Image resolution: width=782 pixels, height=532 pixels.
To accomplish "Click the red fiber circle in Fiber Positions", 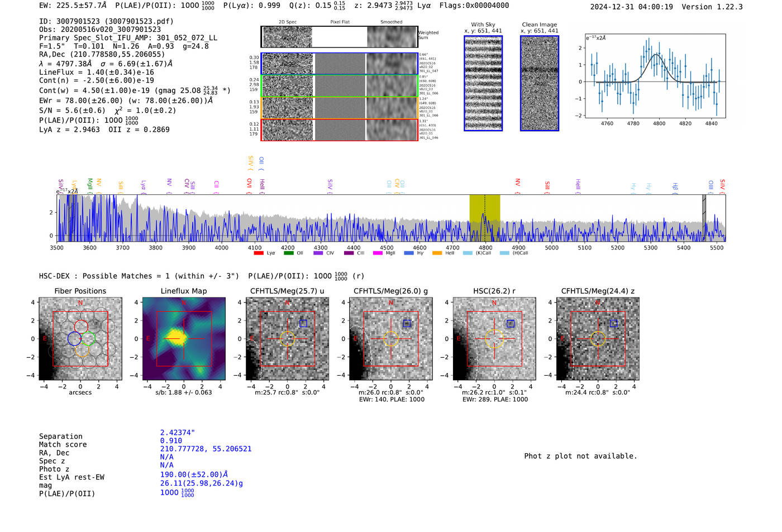I will tap(81, 327).
